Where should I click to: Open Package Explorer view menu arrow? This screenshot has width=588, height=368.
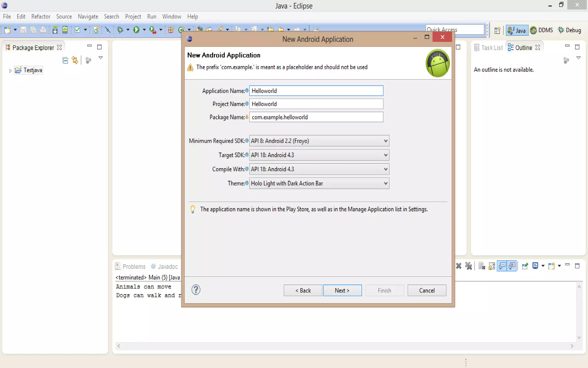point(100,58)
